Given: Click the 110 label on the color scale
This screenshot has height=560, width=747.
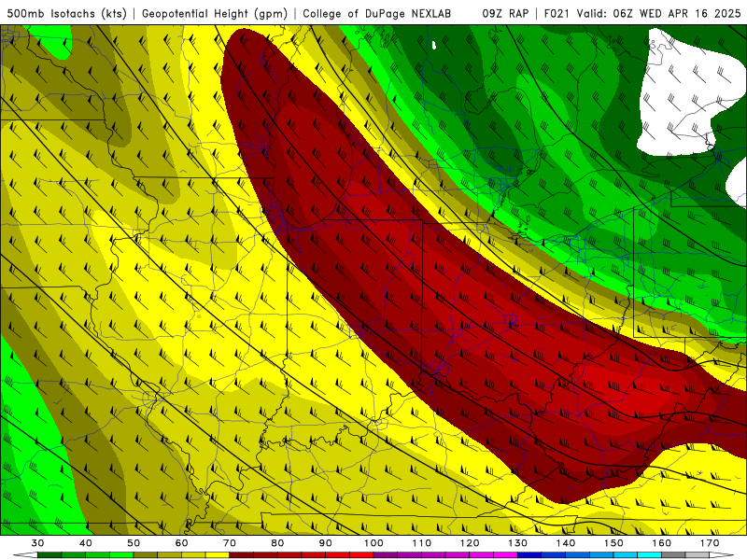Looking at the screenshot, I should 422,543.
